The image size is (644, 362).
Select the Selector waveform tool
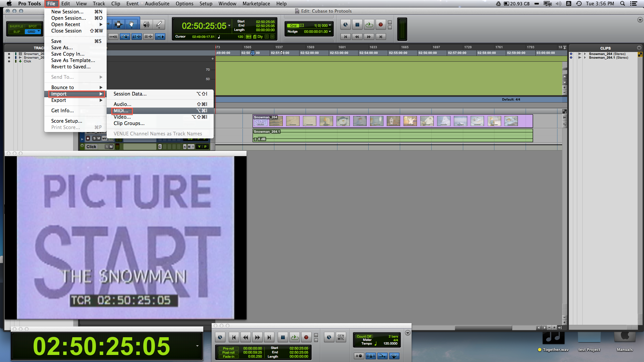118,24
